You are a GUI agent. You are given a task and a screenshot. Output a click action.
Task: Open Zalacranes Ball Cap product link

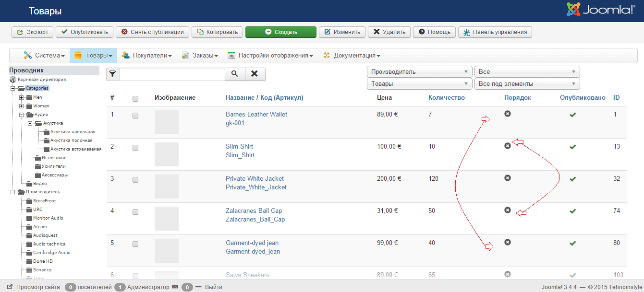(x=254, y=210)
